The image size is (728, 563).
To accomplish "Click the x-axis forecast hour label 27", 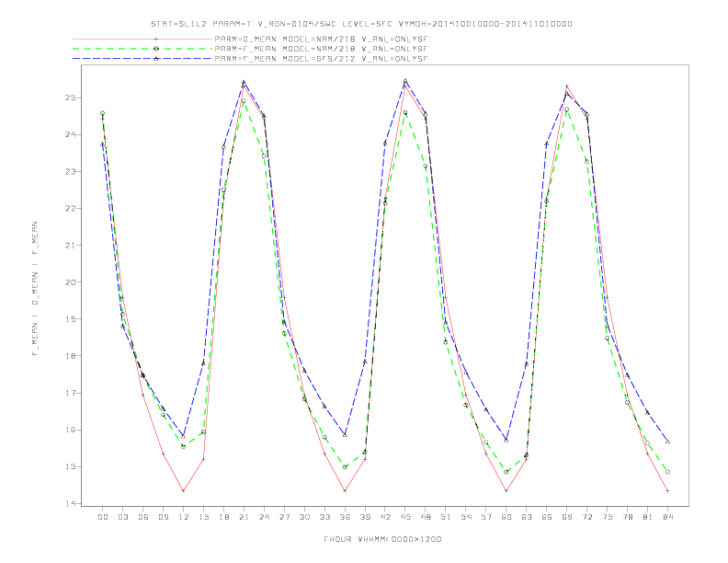I will coord(284,517).
